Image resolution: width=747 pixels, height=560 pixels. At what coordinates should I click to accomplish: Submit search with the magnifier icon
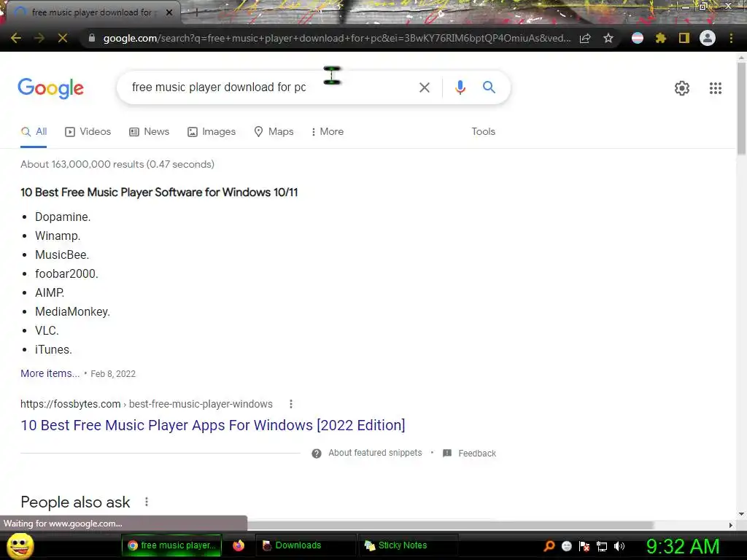[489, 87]
